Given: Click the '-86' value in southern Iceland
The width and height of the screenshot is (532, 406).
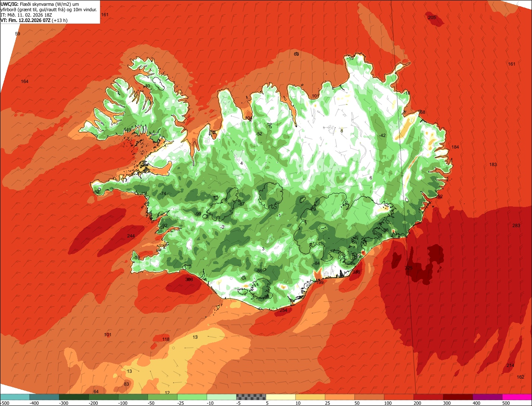Looking at the screenshot, I should pos(259,271).
